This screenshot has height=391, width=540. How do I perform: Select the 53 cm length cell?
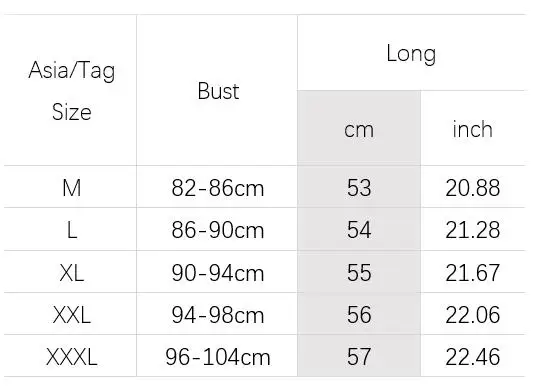359,188
